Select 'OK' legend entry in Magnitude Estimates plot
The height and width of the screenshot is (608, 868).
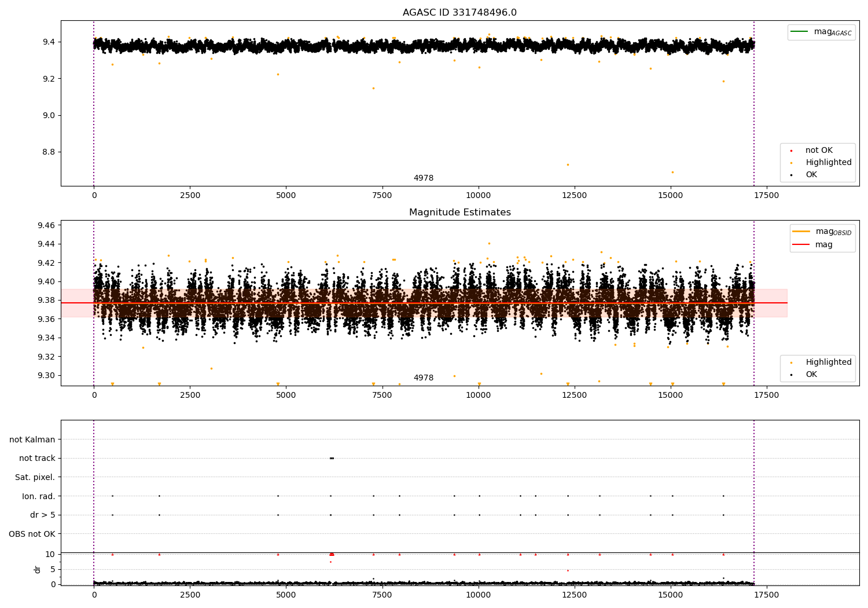pyautogui.click(x=811, y=375)
